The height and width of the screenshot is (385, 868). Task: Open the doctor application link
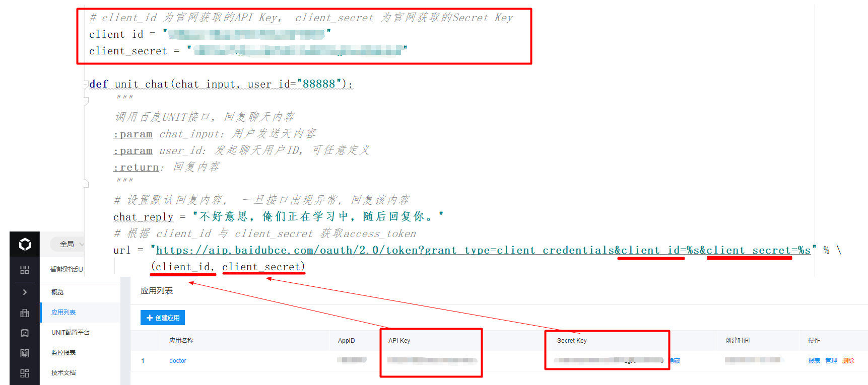[177, 361]
